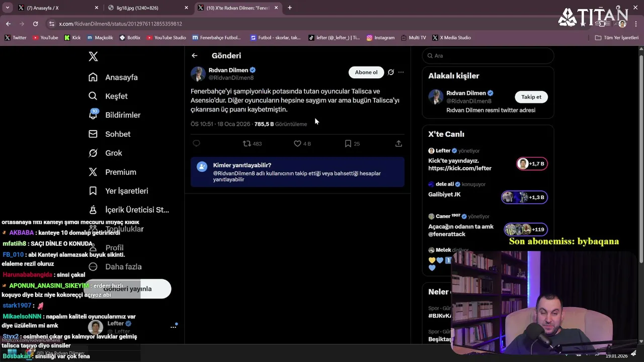This screenshot has height=362, width=644.
Task: Open the post's three-dot more menu
Action: click(x=401, y=72)
